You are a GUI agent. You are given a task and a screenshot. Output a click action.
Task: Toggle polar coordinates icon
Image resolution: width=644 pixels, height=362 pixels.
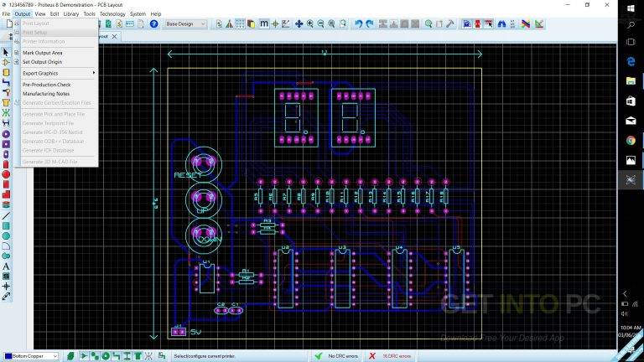[285, 23]
